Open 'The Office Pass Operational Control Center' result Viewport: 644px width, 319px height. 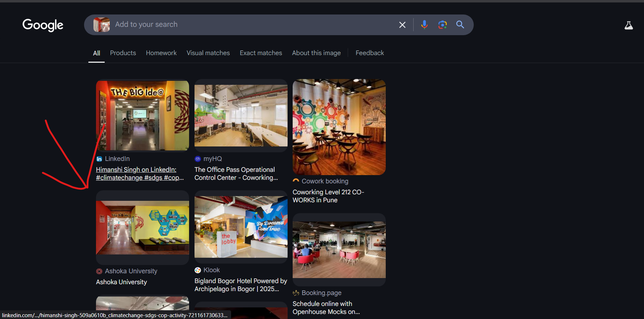236,174
